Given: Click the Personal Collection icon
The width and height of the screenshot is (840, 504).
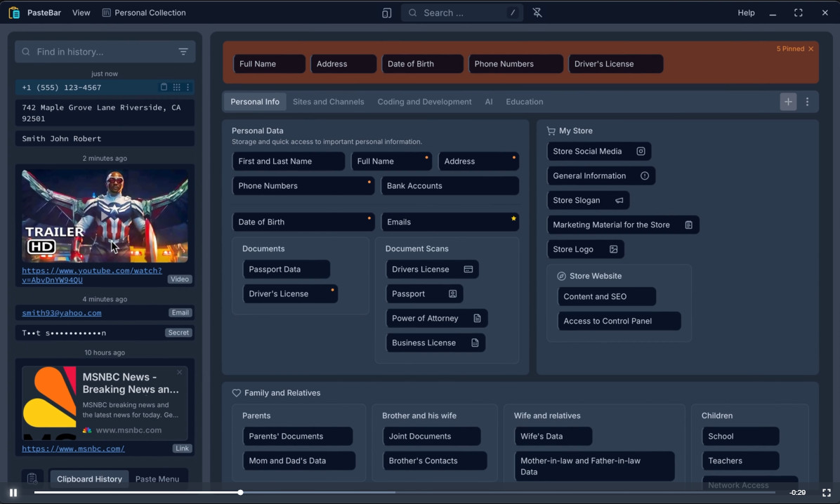Looking at the screenshot, I should (107, 13).
